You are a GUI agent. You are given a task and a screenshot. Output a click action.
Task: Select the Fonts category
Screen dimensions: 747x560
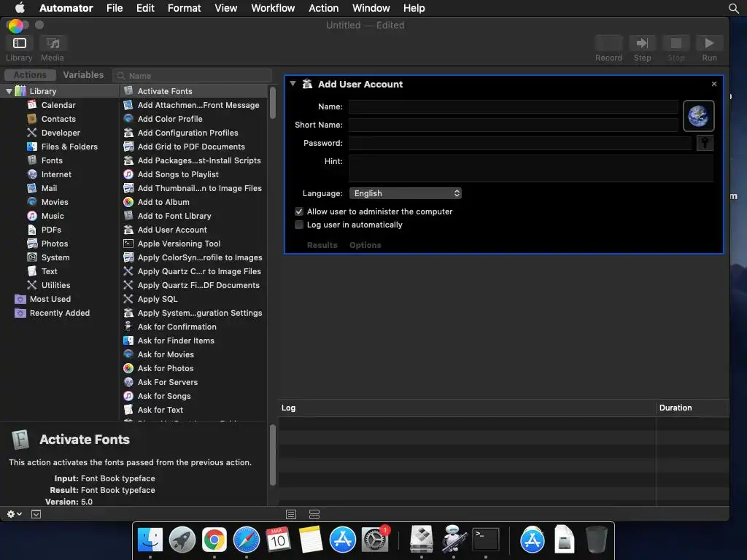coord(52,160)
